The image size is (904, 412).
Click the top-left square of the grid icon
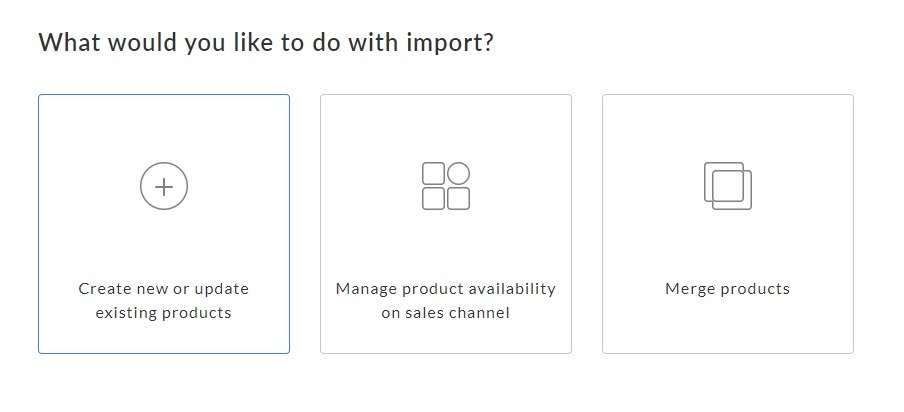tap(434, 173)
